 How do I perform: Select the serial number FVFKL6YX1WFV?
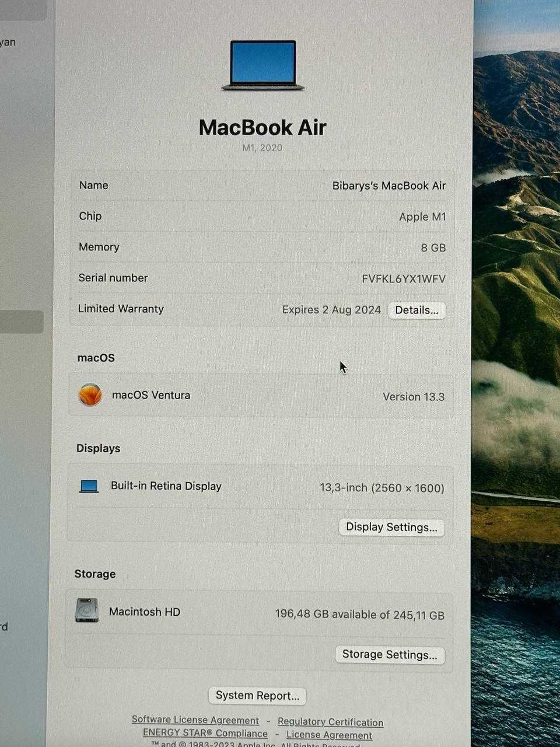tap(404, 279)
